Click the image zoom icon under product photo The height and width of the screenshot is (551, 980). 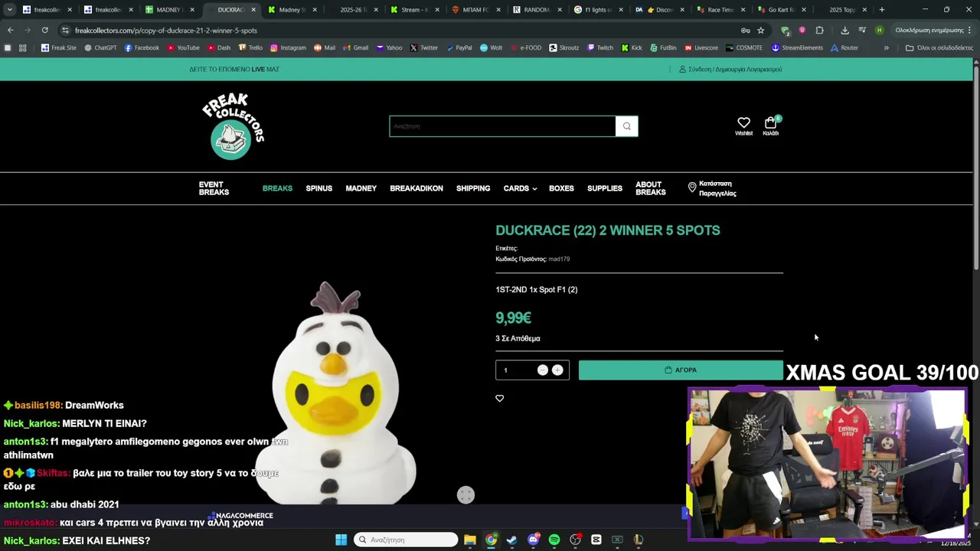pyautogui.click(x=465, y=495)
